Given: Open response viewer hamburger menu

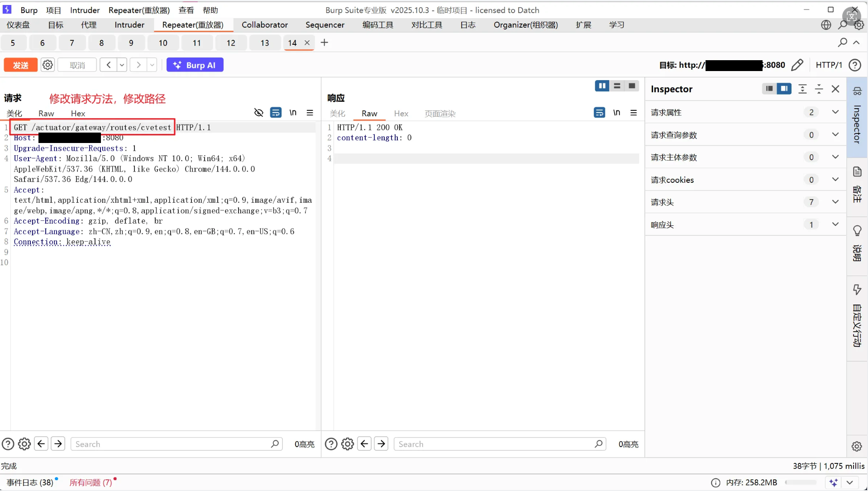Looking at the screenshot, I should coord(634,113).
